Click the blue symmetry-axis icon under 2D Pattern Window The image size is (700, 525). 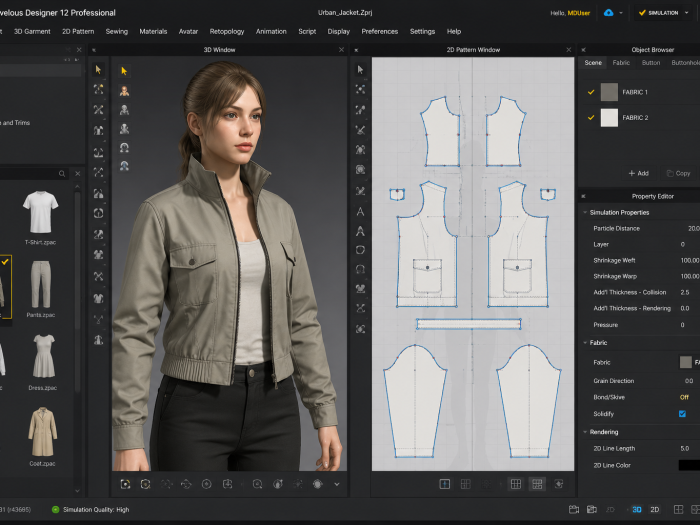point(445,484)
